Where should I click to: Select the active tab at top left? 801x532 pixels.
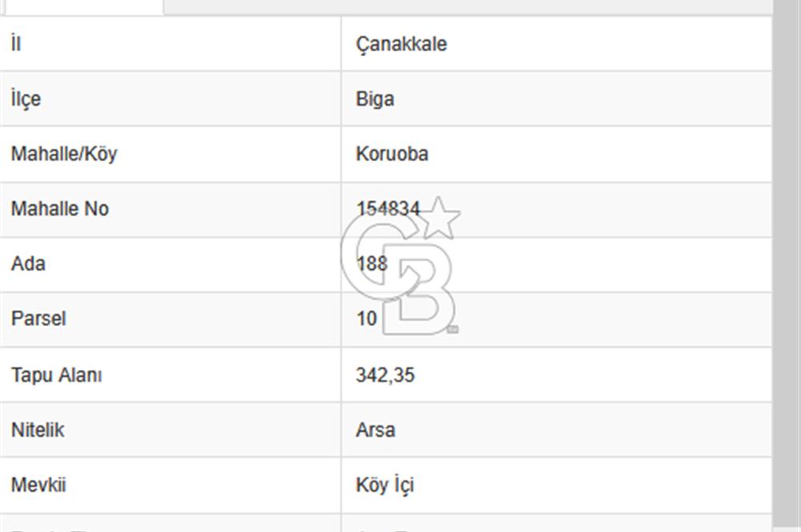point(80,6)
